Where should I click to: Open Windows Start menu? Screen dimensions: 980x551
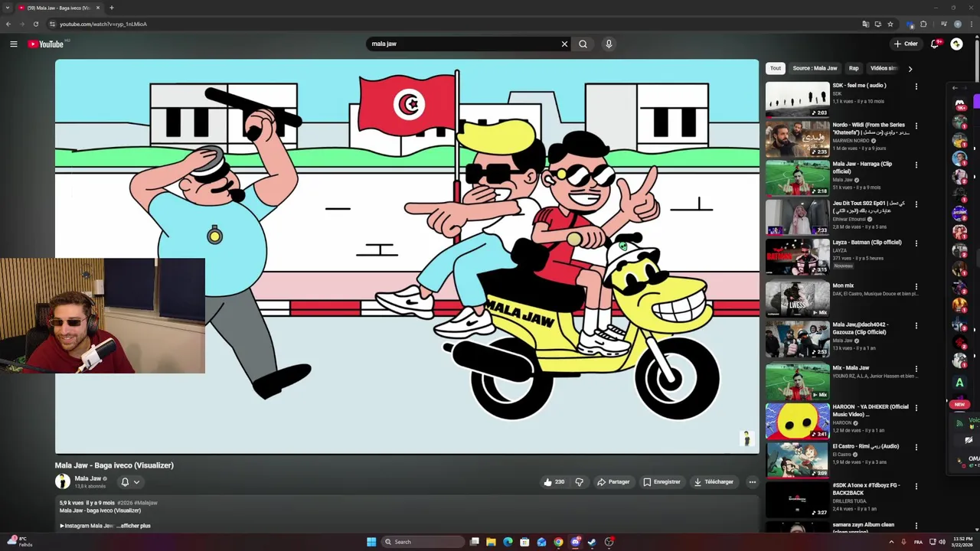pyautogui.click(x=371, y=542)
